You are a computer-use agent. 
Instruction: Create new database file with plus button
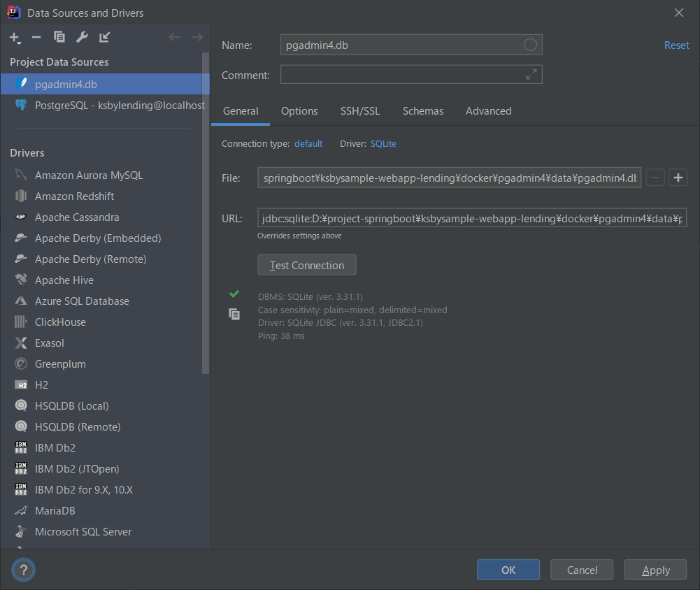click(678, 178)
